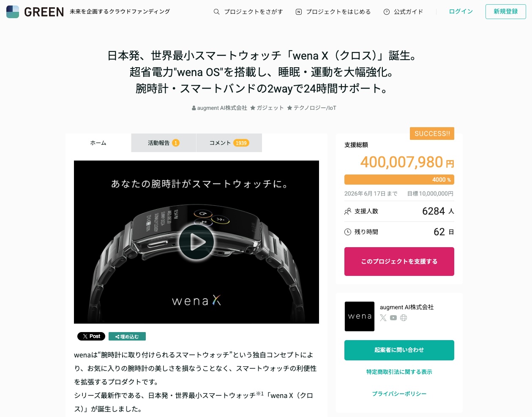This screenshot has width=532, height=417.
Task: Switch to the コメント tab
Action: (x=229, y=143)
